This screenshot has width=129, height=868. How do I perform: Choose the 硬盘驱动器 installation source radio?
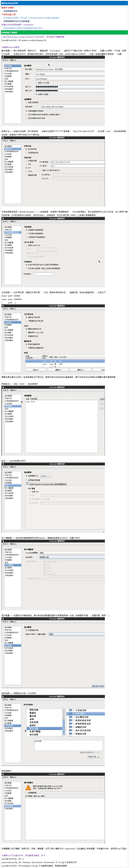pos(26,175)
